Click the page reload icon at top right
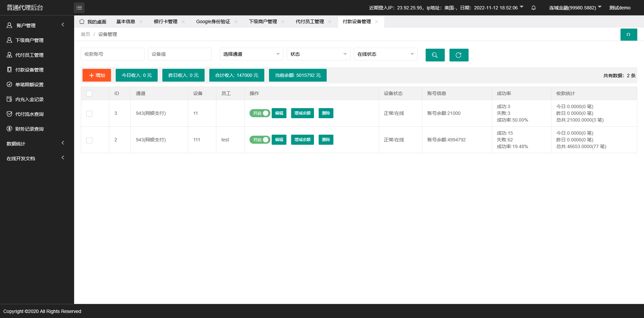Screen dimensions: 644x318 (628, 35)
